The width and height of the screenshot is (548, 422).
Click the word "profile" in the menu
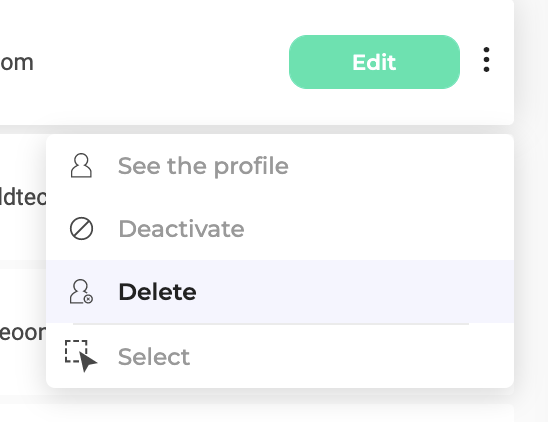tap(251, 167)
